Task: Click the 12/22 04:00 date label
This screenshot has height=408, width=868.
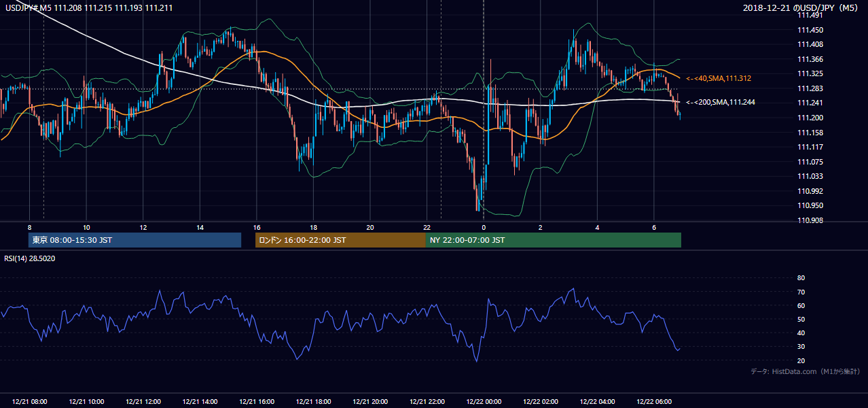Action: pos(597,402)
